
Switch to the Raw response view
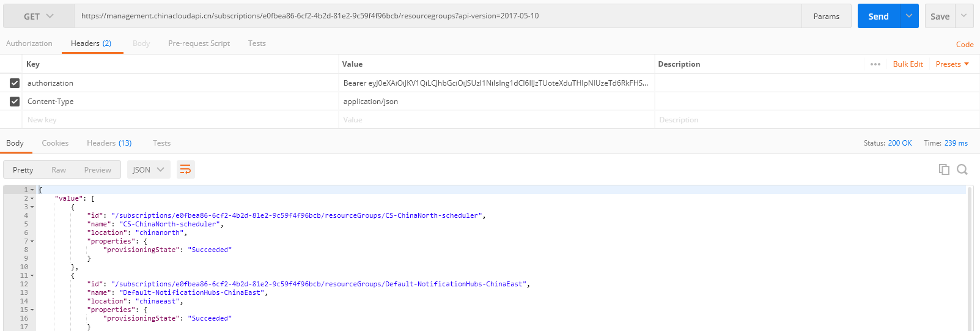59,170
